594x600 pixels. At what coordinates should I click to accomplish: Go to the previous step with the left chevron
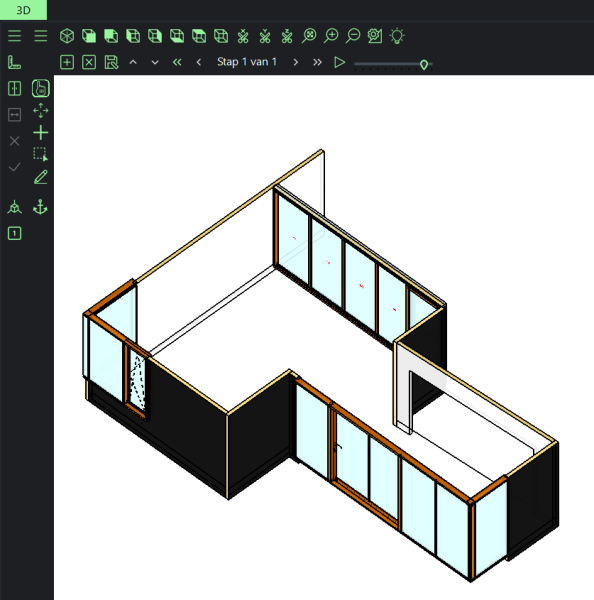[x=199, y=62]
